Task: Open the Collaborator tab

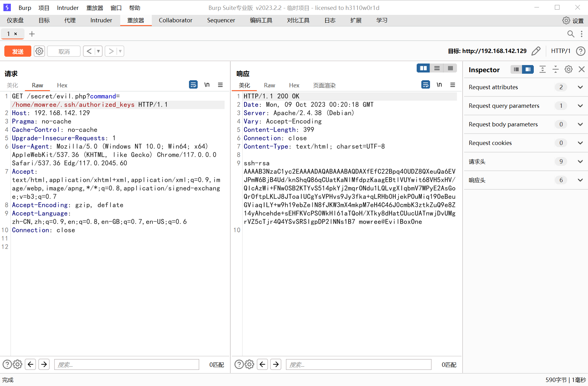Action: [x=176, y=20]
